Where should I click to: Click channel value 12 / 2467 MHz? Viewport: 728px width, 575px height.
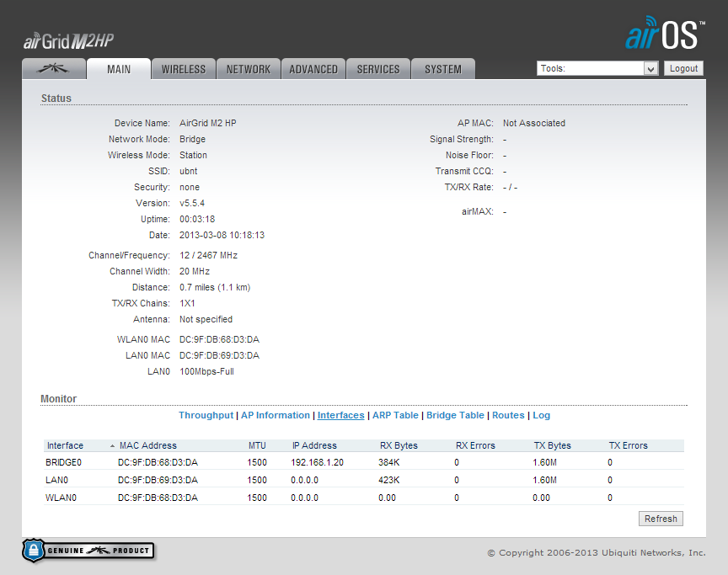pyautogui.click(x=208, y=255)
